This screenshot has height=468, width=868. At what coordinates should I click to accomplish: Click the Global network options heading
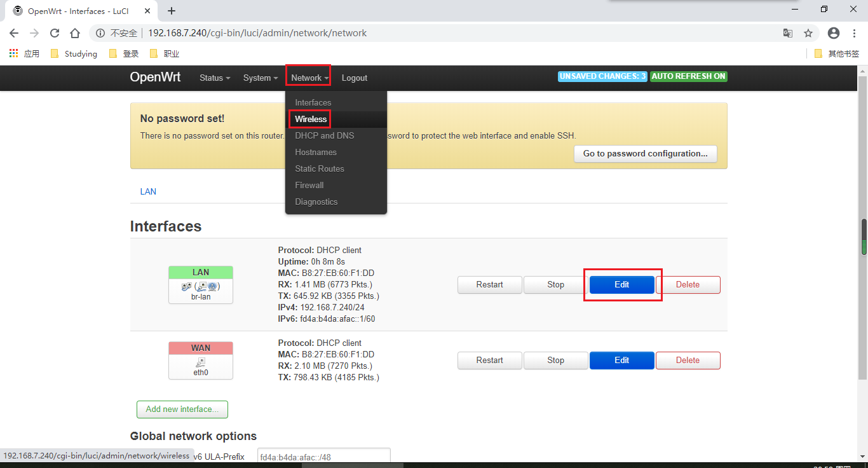[193, 436]
